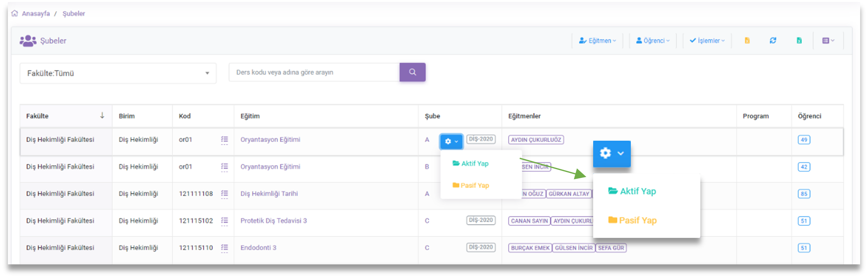Click list icon next to code 121115102
The height and width of the screenshot is (278, 868).
(224, 221)
